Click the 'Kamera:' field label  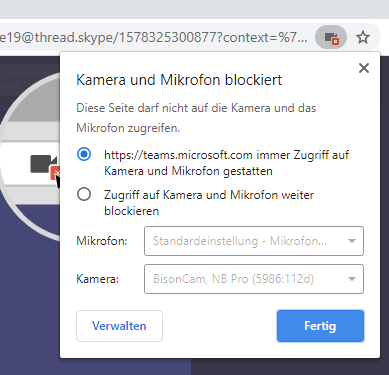coord(97,279)
